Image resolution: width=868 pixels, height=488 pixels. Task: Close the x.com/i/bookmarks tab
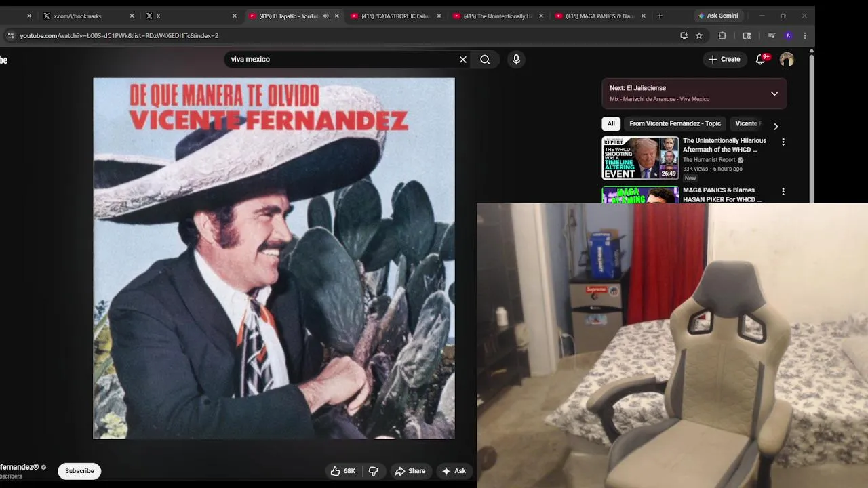[x=132, y=16]
